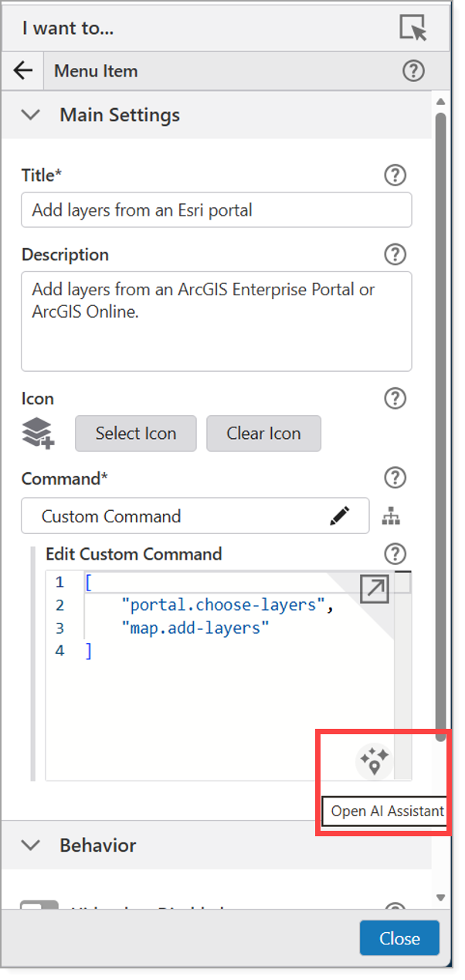Click line number 4 in the editor
This screenshot has height=980, width=465.
(x=60, y=652)
